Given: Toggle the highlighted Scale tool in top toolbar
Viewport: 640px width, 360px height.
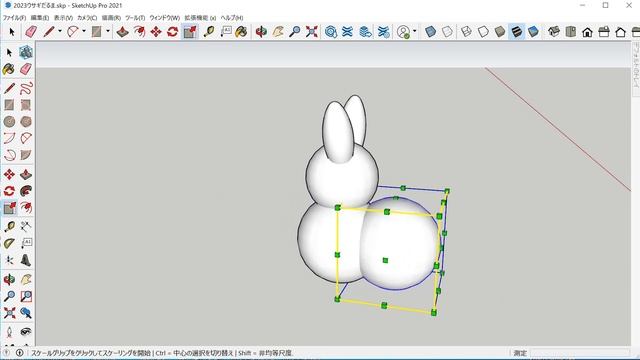Looking at the screenshot, I should (x=189, y=32).
